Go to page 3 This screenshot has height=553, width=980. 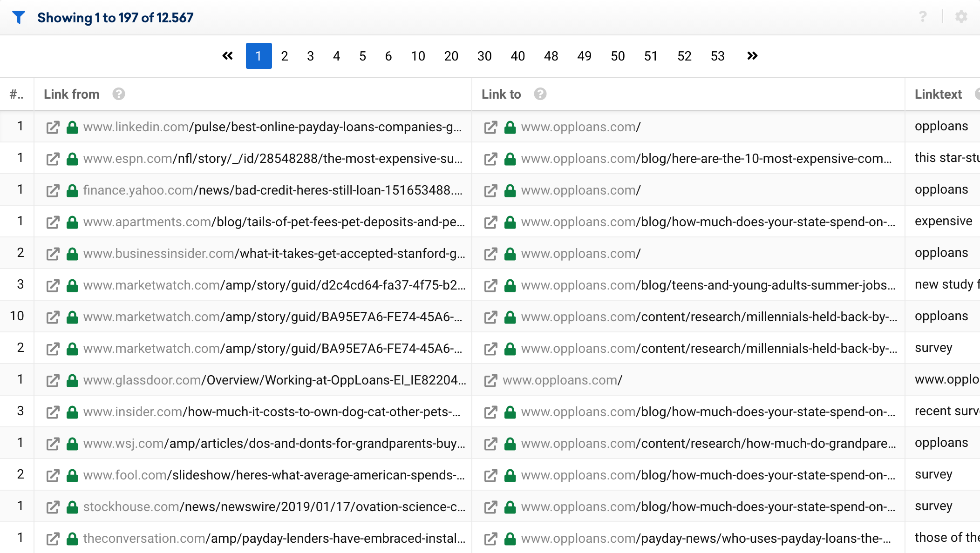coord(311,56)
